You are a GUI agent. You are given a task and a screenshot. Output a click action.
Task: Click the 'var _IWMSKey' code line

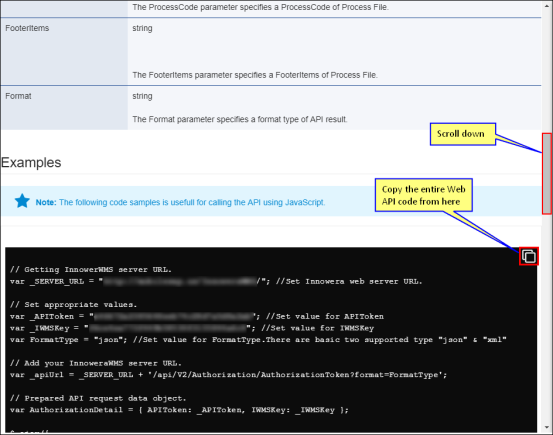[x=192, y=328]
